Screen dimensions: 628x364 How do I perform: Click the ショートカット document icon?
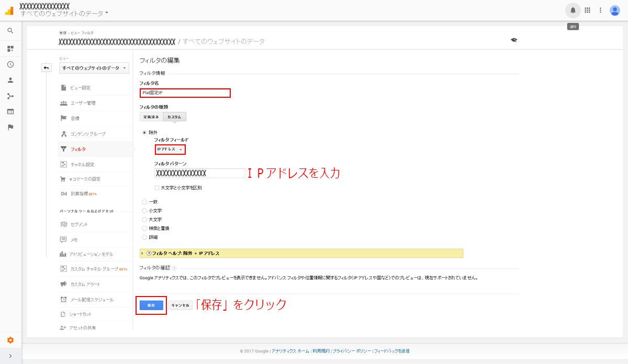[63, 314]
